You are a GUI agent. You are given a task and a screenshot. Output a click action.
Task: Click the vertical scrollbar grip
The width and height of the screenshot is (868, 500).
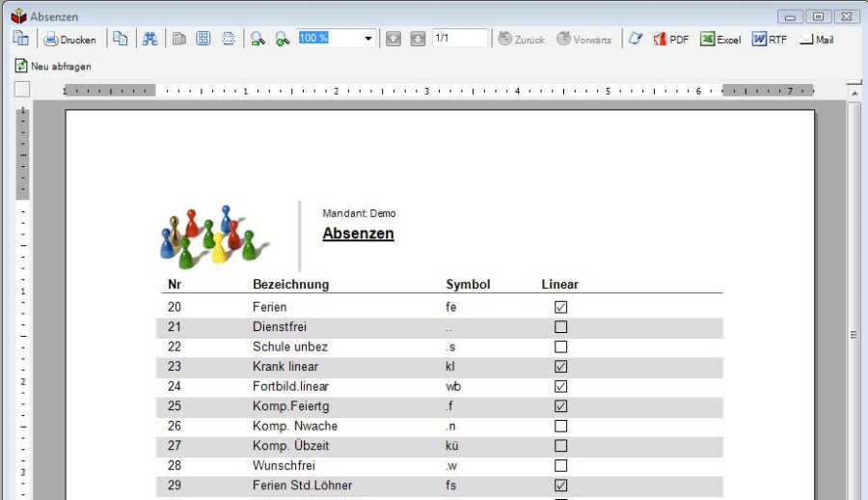click(854, 334)
